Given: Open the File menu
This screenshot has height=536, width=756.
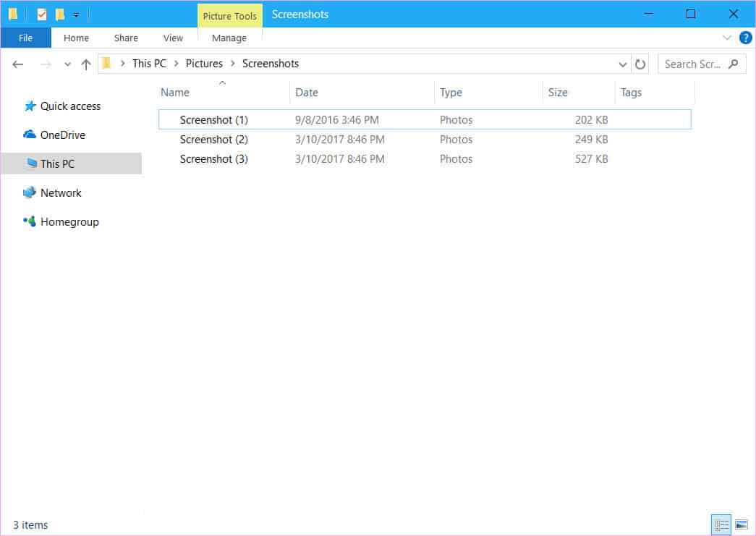Looking at the screenshot, I should (25, 38).
